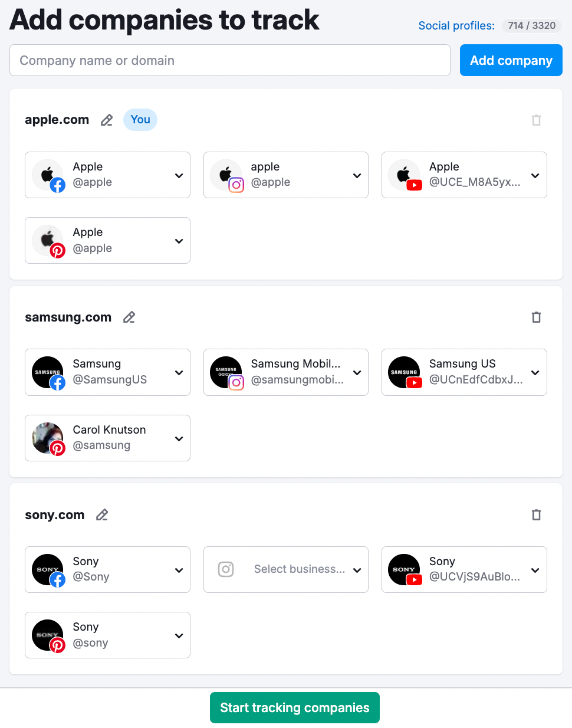Click the Instagram icon on apple's profile card
The image size is (572, 728).
click(x=236, y=185)
